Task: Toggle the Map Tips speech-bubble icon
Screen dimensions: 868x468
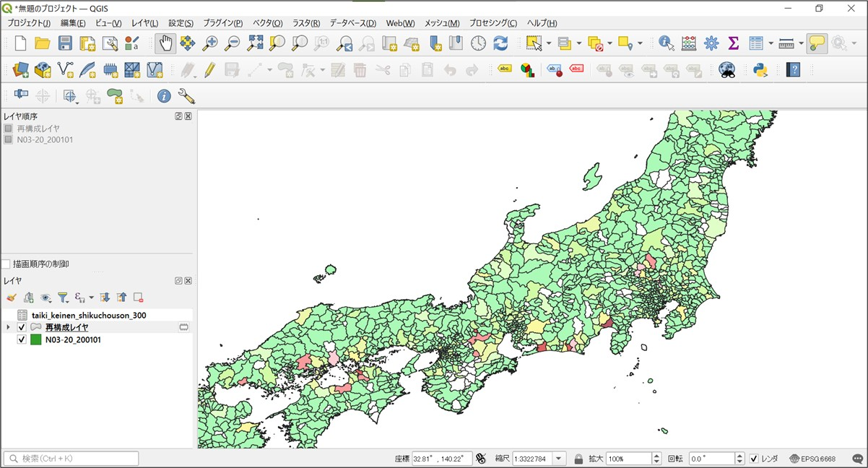Action: [817, 43]
